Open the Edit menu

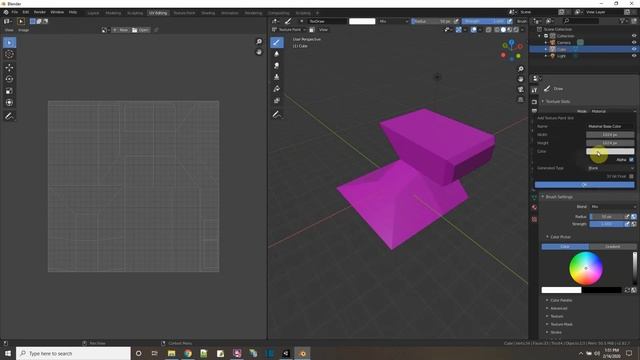coord(26,12)
